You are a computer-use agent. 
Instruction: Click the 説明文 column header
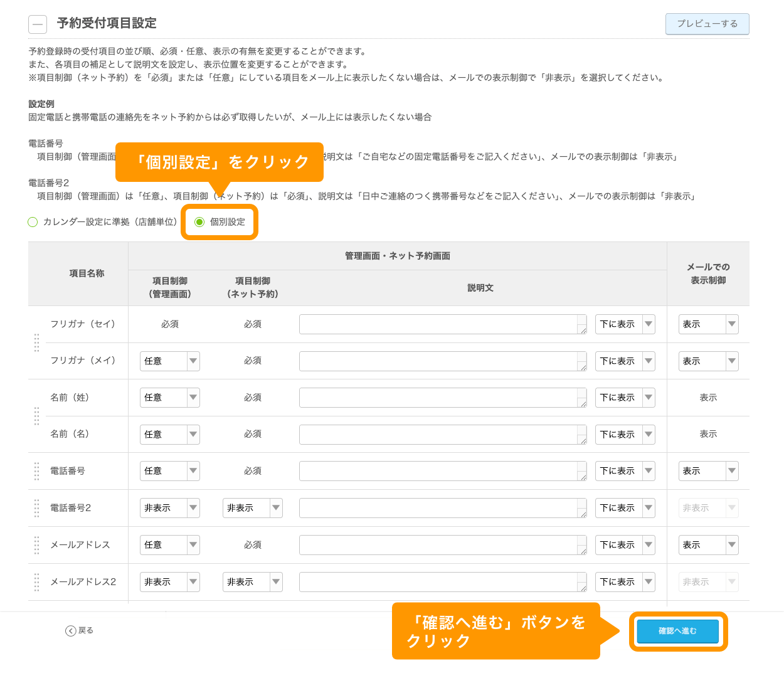pos(480,288)
